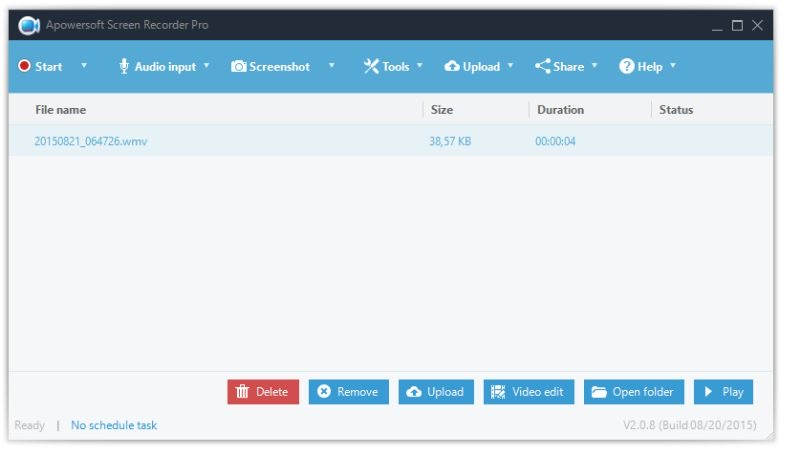
Task: Click the Share nodes icon
Action: pos(542,66)
